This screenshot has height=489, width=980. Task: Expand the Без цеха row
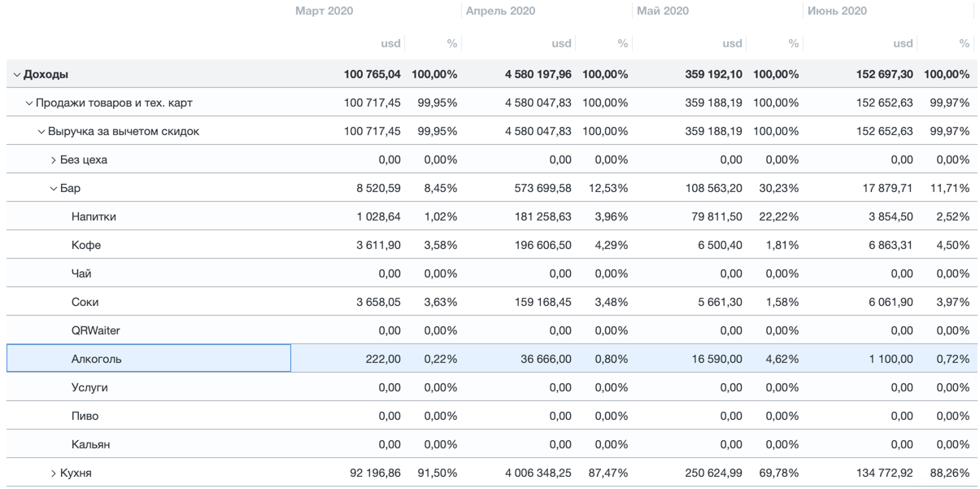pos(54,160)
